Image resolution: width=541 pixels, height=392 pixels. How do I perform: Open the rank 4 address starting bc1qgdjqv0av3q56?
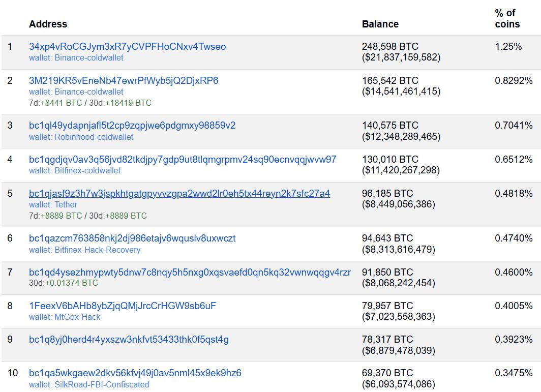click(x=183, y=160)
